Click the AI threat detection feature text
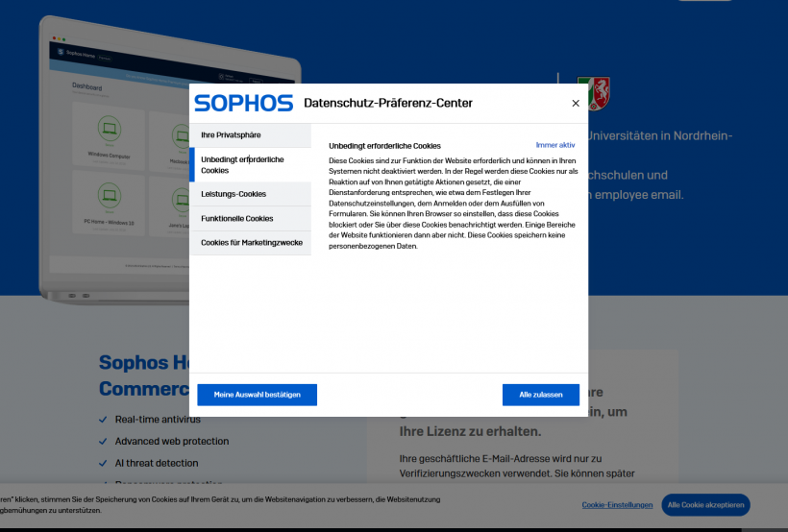Image resolution: width=788 pixels, height=532 pixels. point(157,463)
